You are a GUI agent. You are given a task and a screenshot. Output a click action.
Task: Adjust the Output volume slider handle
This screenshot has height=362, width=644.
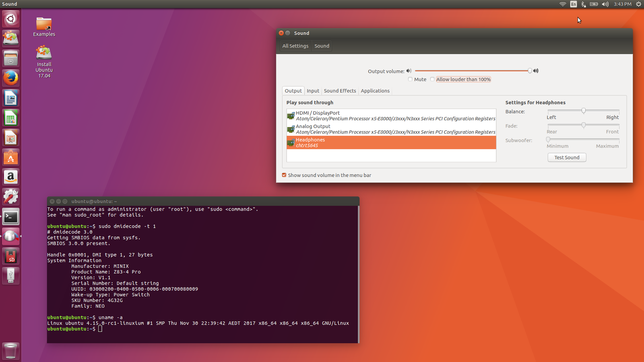pos(530,71)
